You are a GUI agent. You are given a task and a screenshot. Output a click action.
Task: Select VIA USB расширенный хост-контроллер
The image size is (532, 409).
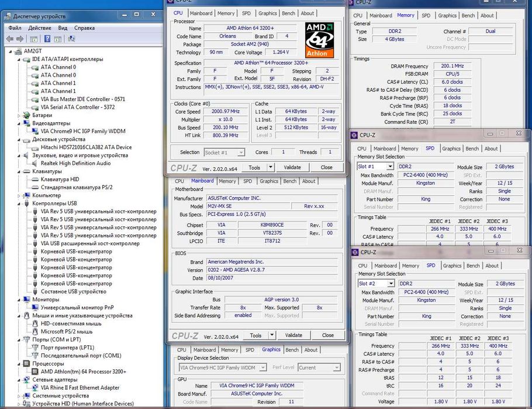click(x=90, y=243)
